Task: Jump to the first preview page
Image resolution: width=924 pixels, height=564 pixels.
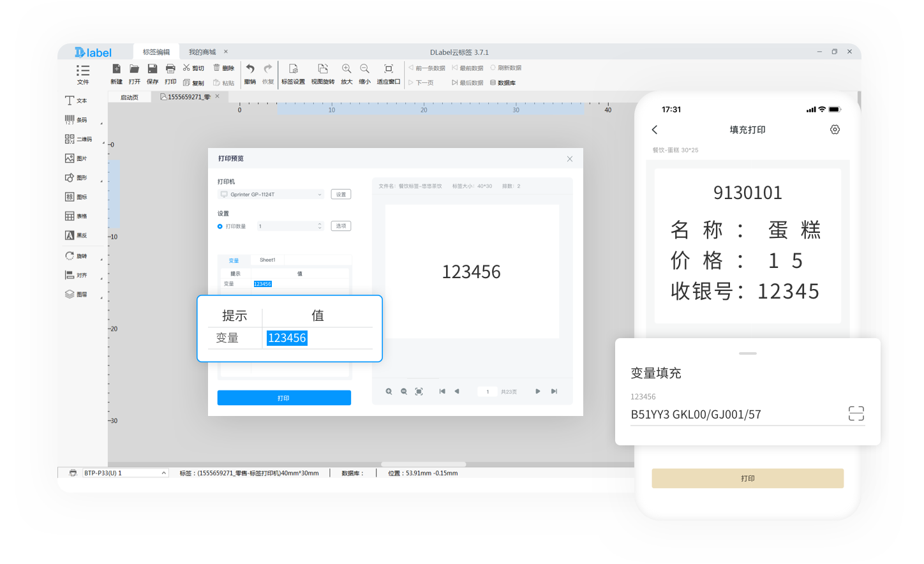Action: 442,392
